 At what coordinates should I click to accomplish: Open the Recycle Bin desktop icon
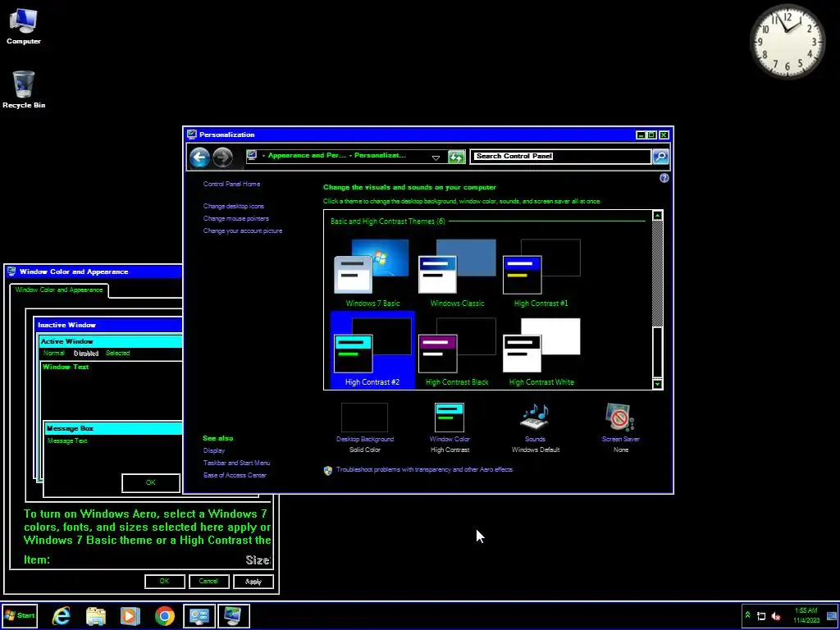[x=24, y=89]
